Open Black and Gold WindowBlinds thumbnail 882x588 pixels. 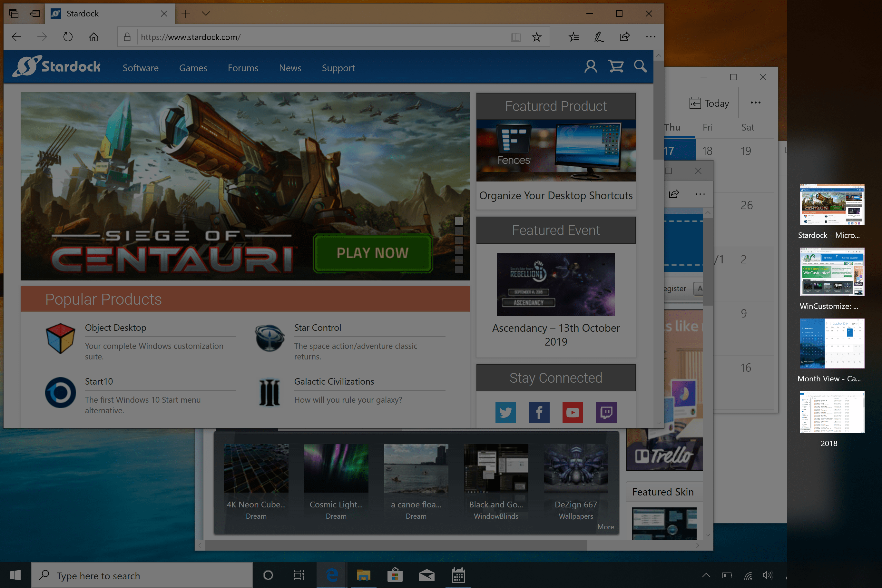pyautogui.click(x=496, y=468)
